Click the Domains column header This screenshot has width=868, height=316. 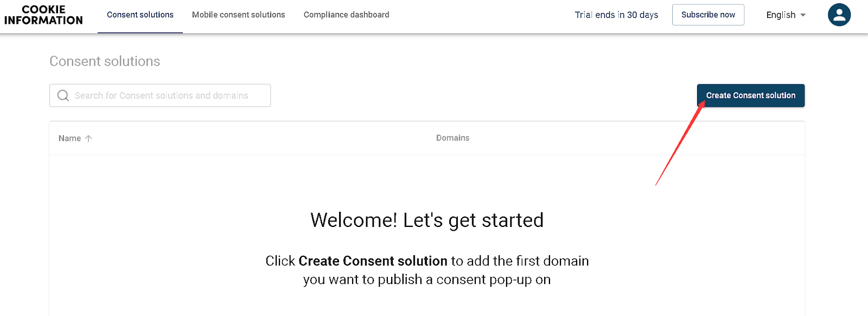click(452, 138)
